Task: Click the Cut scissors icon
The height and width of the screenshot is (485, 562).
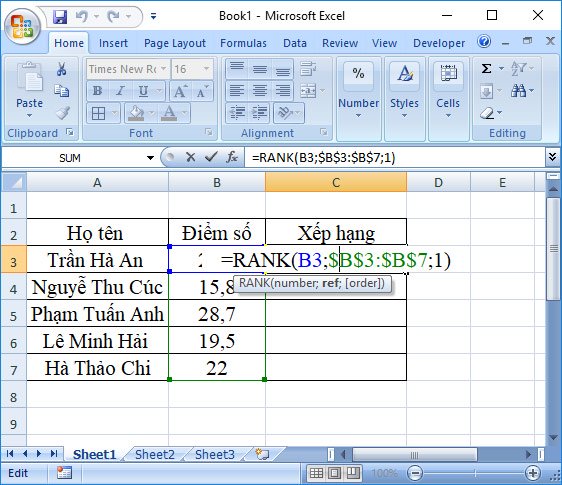Action: point(62,69)
